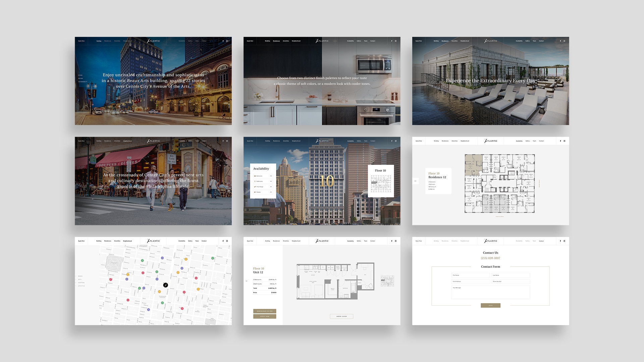Open Facebook icon on the Availability tower page
The image size is (644, 362).
(x=392, y=141)
